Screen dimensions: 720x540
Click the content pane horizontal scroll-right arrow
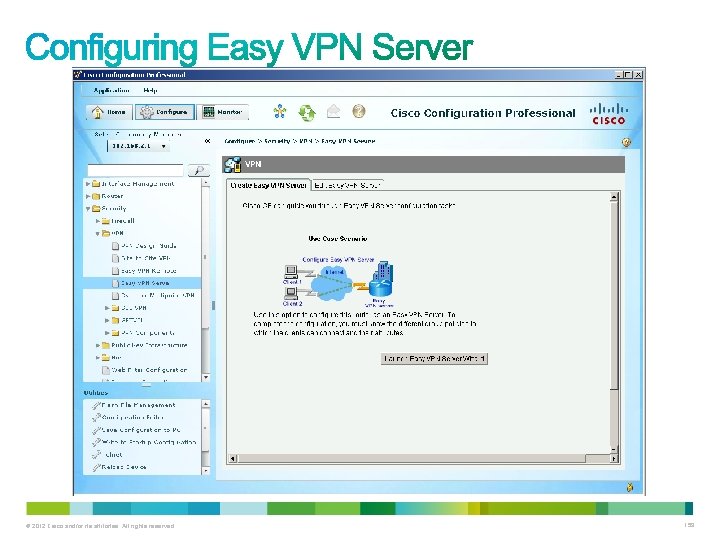tap(614, 458)
